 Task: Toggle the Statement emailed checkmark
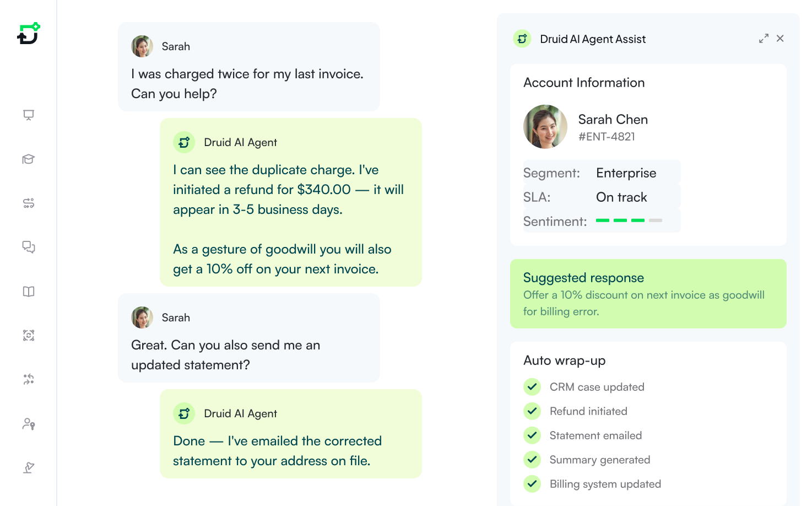[532, 435]
